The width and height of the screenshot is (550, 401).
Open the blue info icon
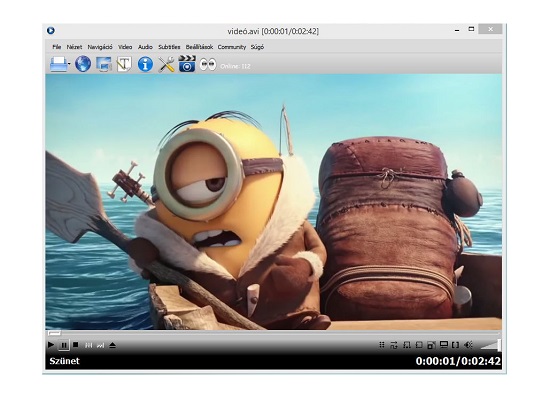click(x=145, y=64)
